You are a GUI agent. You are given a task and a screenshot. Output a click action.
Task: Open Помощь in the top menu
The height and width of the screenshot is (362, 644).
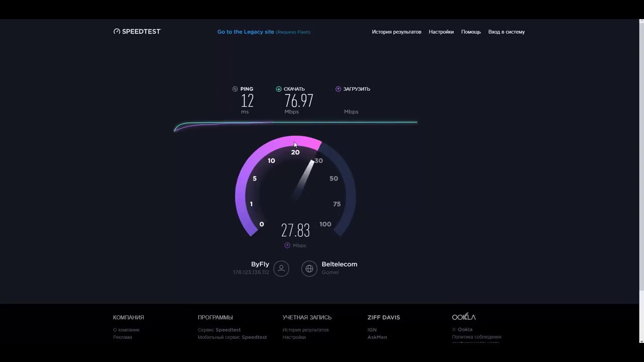(471, 32)
